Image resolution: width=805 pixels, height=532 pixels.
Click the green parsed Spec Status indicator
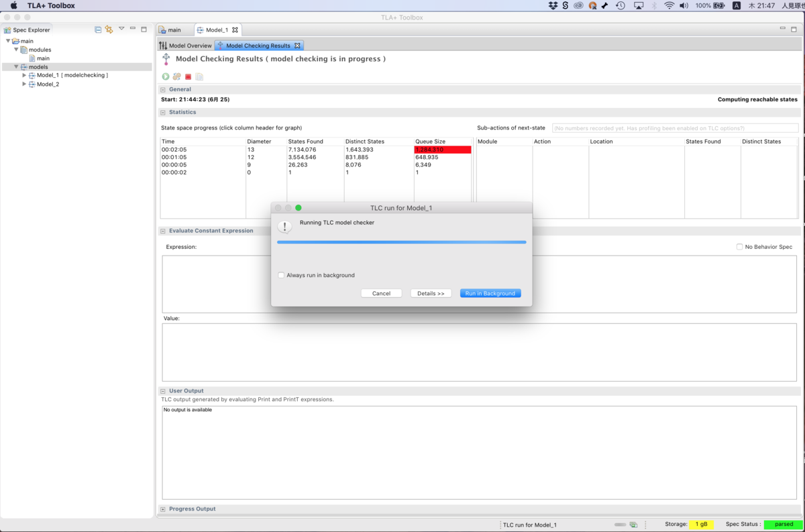click(x=784, y=525)
